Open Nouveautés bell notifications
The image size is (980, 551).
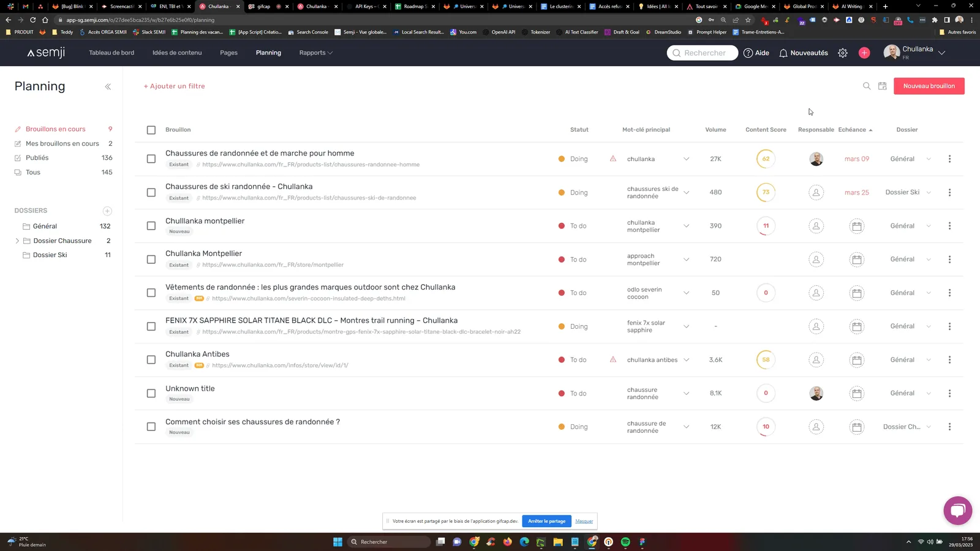click(803, 53)
